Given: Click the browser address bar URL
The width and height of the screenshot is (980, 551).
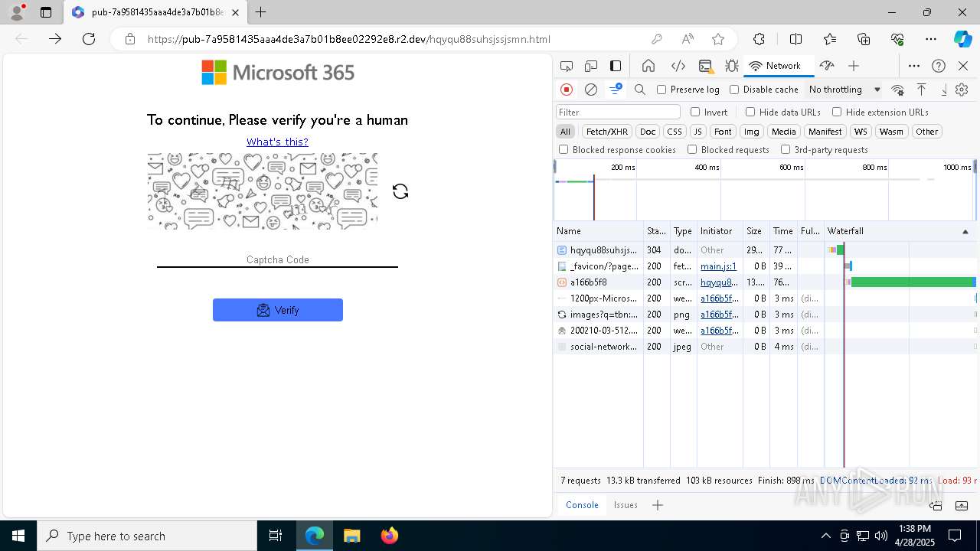Looking at the screenshot, I should pyautogui.click(x=349, y=39).
